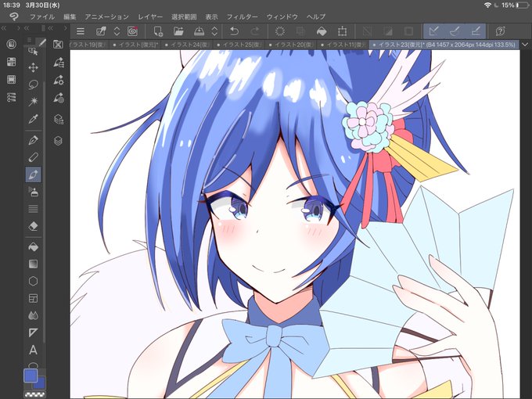Image resolution: width=532 pixels, height=399 pixels.
Task: Open Clip Studio launcher swirl icon
Action: (133, 31)
